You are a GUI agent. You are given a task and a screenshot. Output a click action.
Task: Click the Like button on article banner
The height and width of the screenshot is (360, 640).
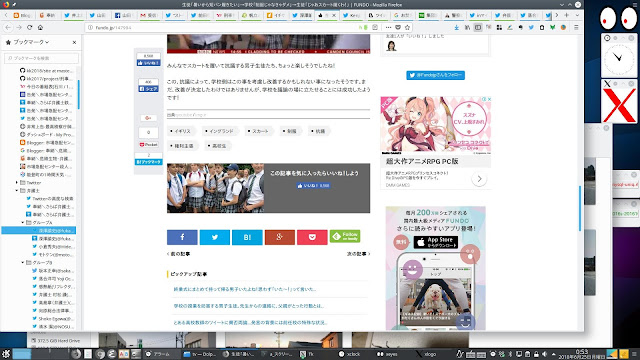coord(313,186)
